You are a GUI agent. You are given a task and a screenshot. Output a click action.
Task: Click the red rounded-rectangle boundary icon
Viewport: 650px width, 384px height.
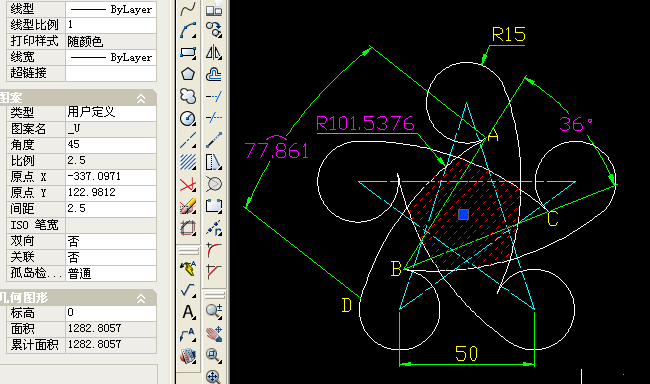[188, 228]
